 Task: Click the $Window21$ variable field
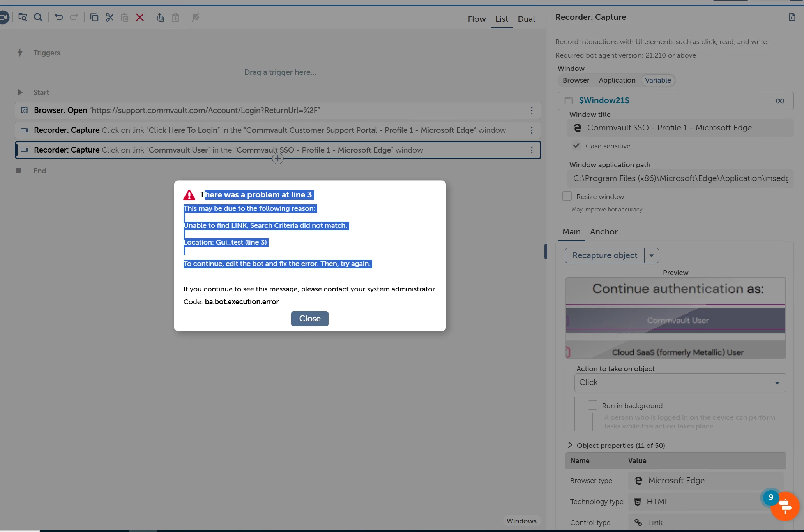[x=675, y=101]
